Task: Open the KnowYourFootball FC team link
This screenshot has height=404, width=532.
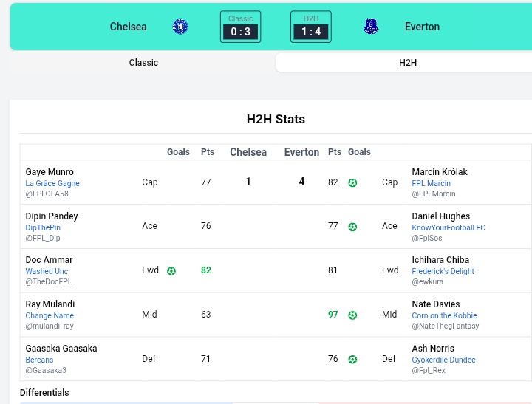Action: [449, 227]
